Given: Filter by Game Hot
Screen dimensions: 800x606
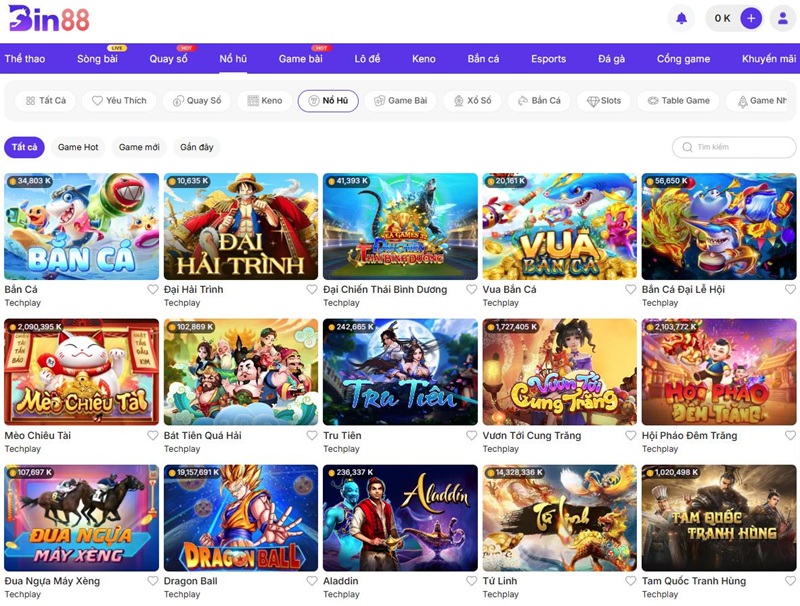Looking at the screenshot, I should pyautogui.click(x=78, y=147).
